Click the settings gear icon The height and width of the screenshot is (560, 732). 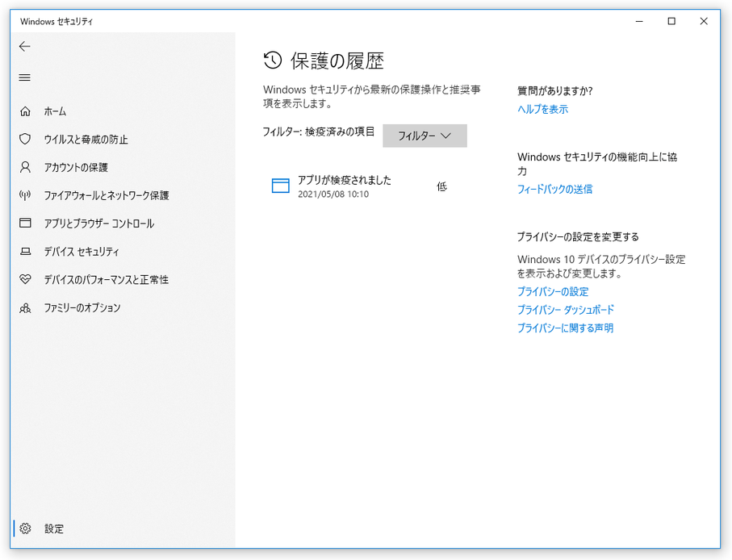[25, 529]
